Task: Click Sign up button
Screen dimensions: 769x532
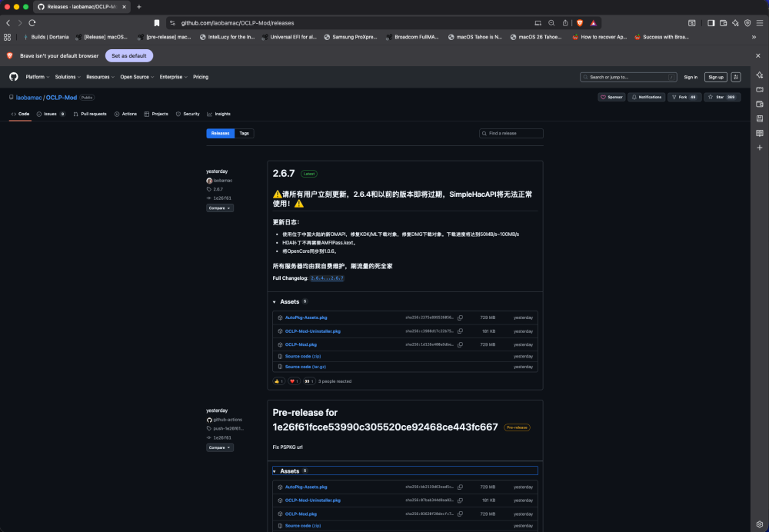Action: (715, 77)
